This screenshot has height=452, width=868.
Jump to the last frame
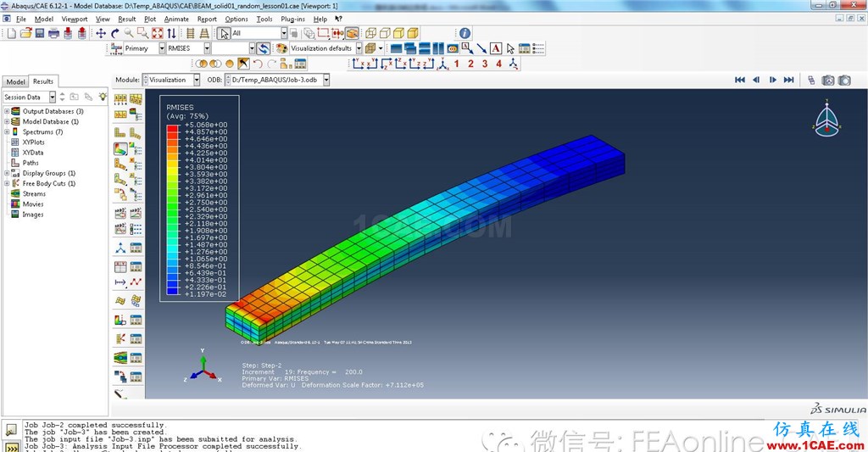(x=789, y=81)
